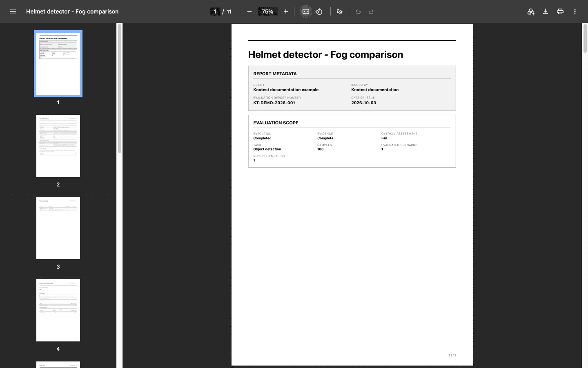The width and height of the screenshot is (588, 368).
Task: Rotate the document counterclockwise
Action: 319,11
